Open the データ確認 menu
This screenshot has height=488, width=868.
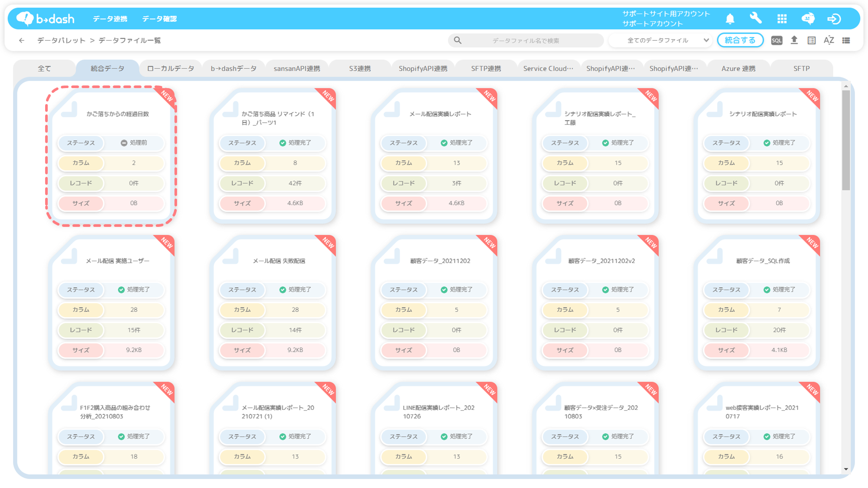coord(160,19)
